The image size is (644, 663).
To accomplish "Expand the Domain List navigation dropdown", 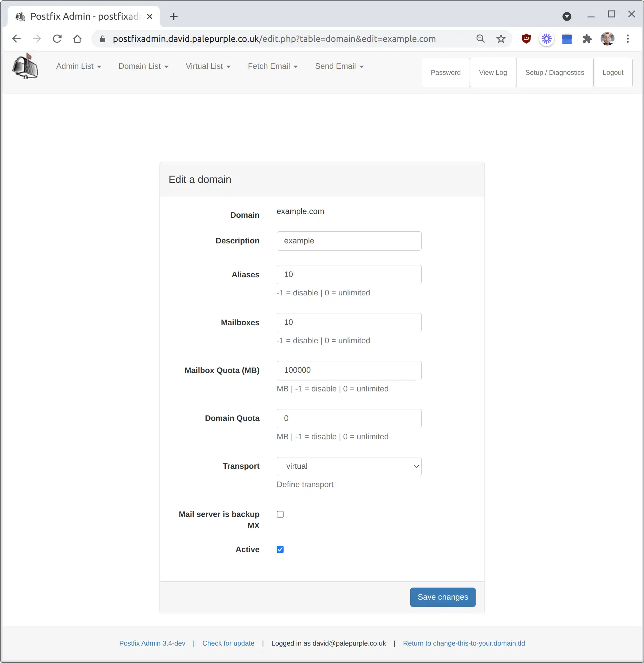I will (143, 66).
